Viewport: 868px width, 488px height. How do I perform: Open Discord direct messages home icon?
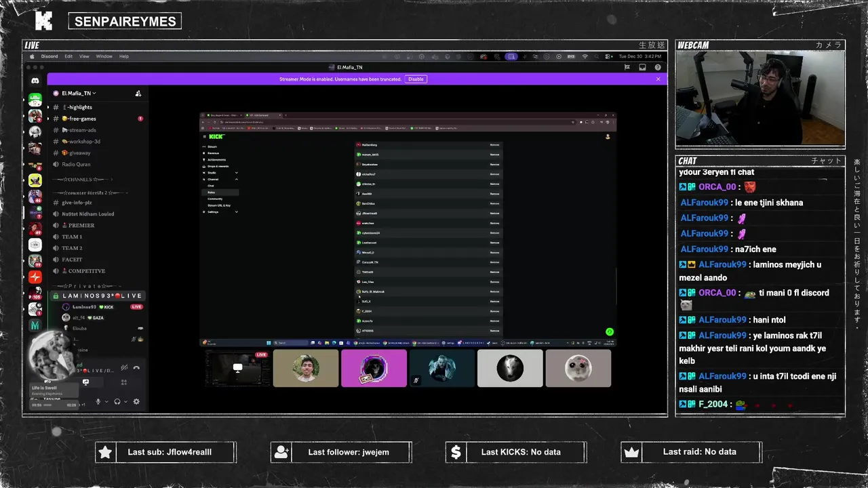35,81
